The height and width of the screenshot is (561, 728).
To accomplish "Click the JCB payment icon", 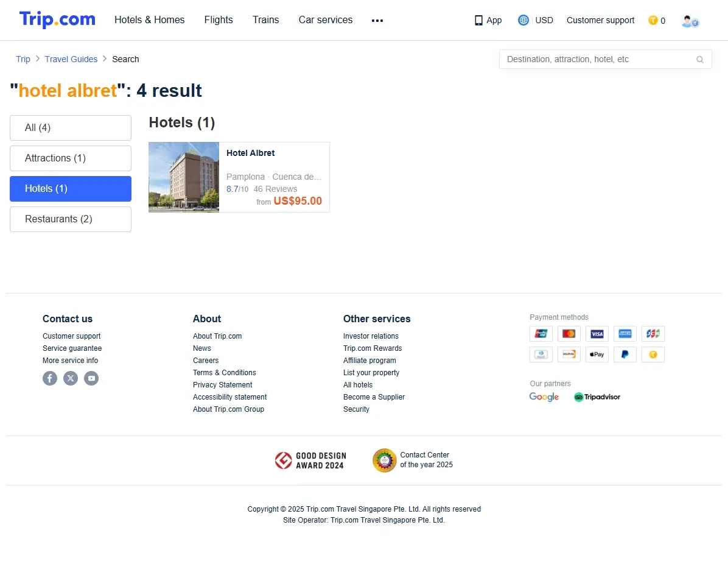I will point(653,334).
